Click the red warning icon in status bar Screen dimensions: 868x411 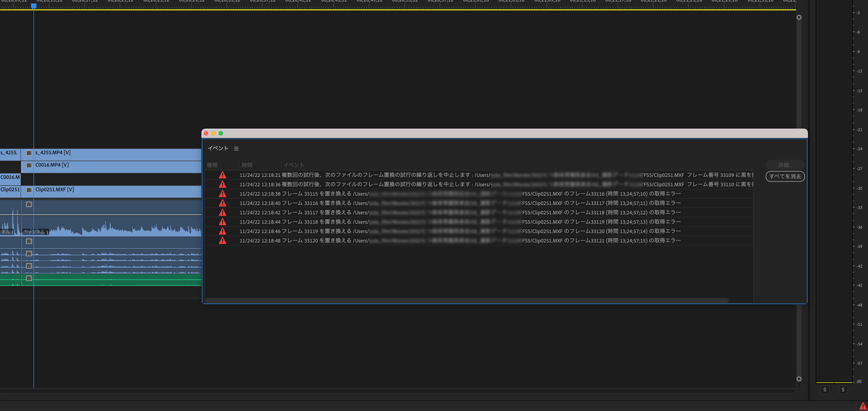[863, 406]
